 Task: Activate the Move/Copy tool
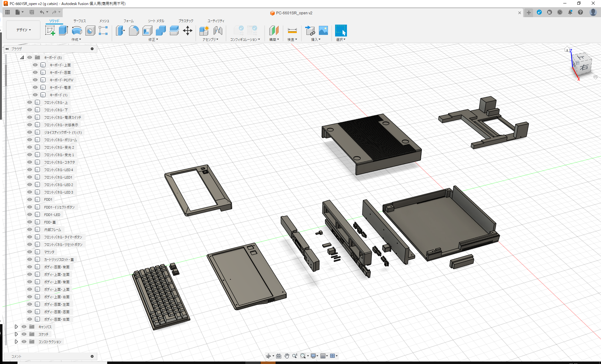pos(188,31)
